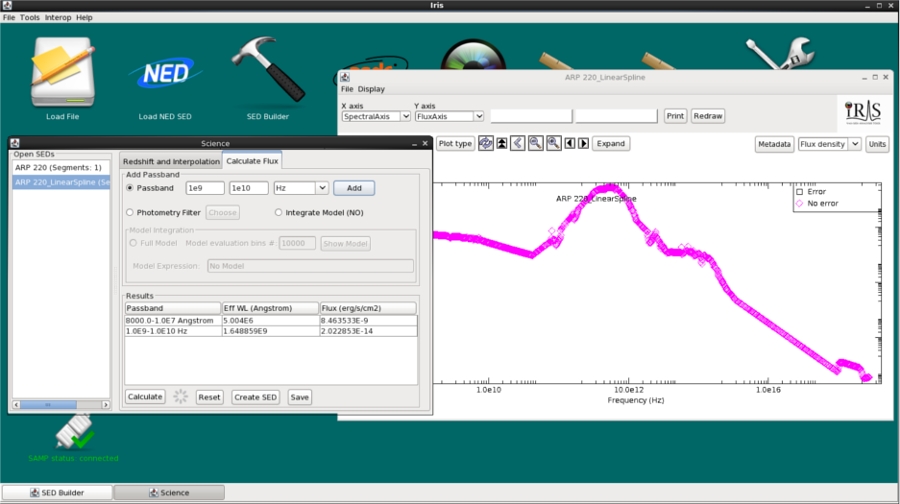Click the colorful lens visualizer icon
Screen dimensions: 900x504
point(473,55)
